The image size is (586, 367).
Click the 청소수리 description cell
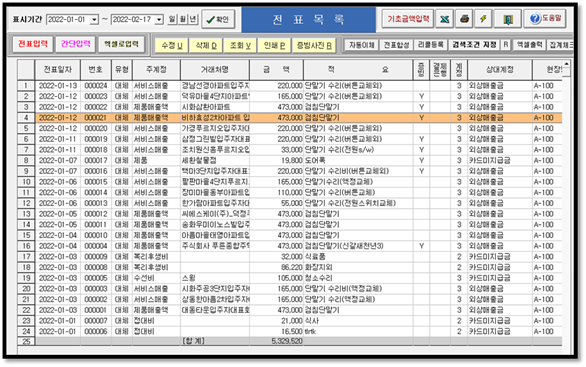tap(358, 278)
